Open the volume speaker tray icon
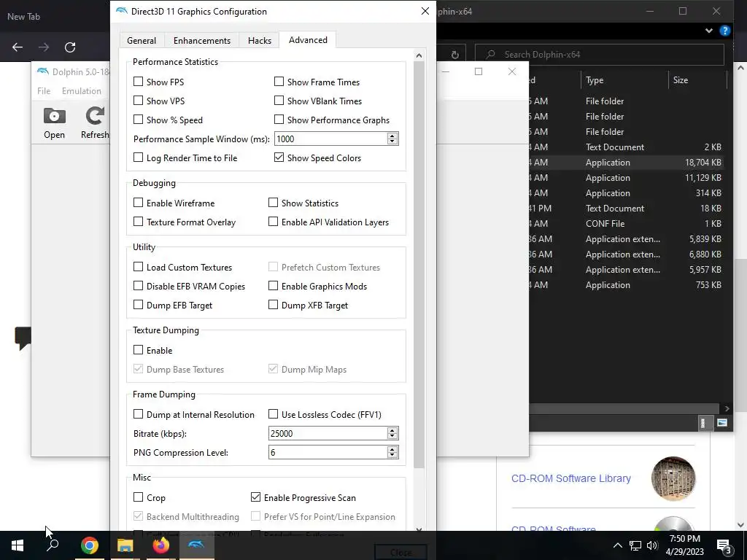This screenshot has width=747, height=560. [x=652, y=545]
